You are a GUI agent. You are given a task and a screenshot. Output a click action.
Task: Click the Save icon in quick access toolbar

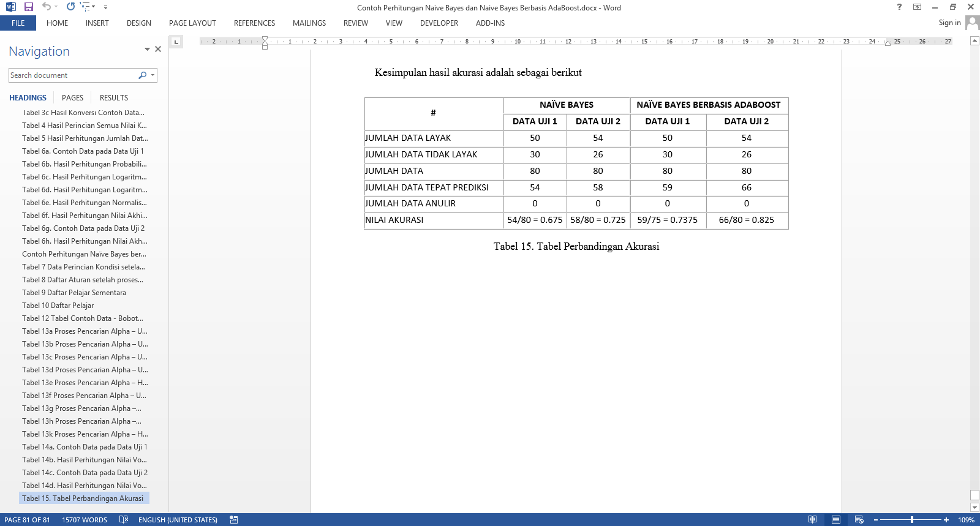[x=28, y=7]
